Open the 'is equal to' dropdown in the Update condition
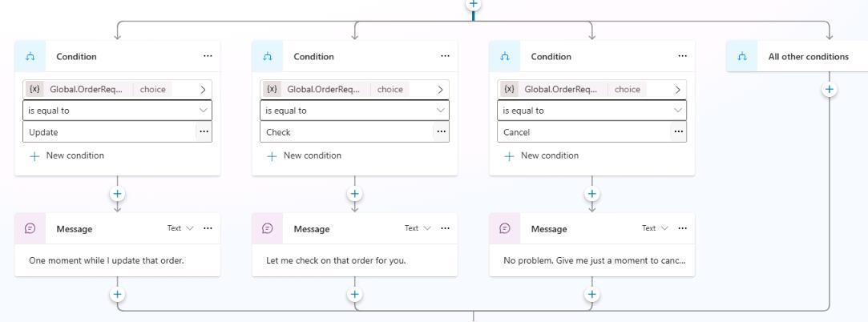Screen dimensions: 868x322 [x=117, y=111]
